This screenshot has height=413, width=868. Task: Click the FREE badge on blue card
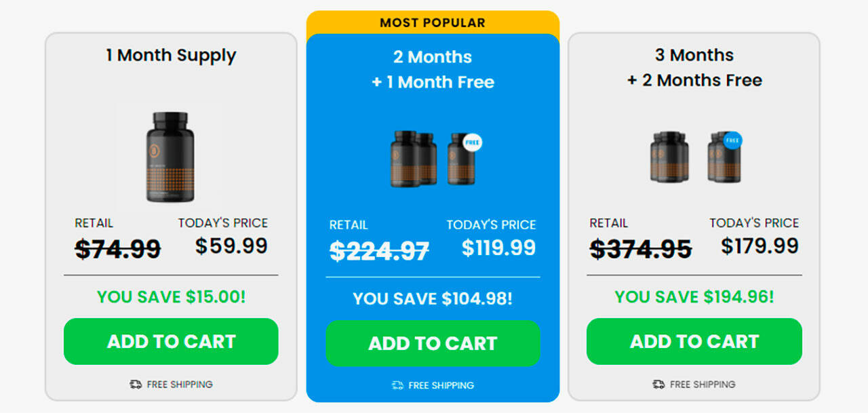(472, 143)
